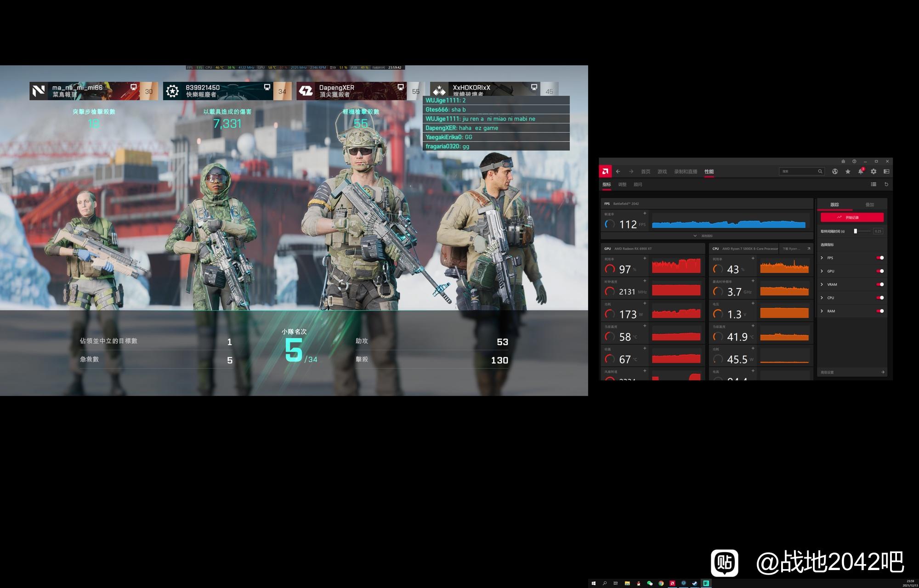The image size is (919, 588).
Task: Toggle CPU tracking switch
Action: pyautogui.click(x=880, y=298)
